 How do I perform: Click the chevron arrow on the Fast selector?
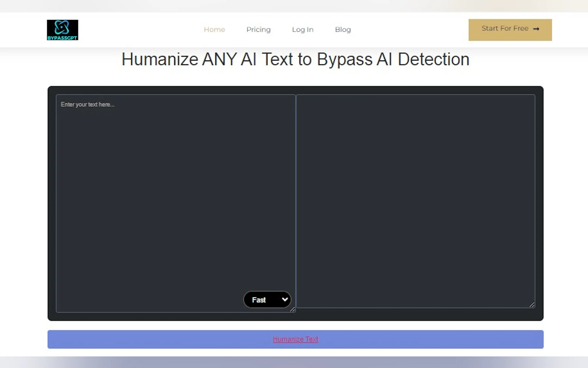coord(285,299)
